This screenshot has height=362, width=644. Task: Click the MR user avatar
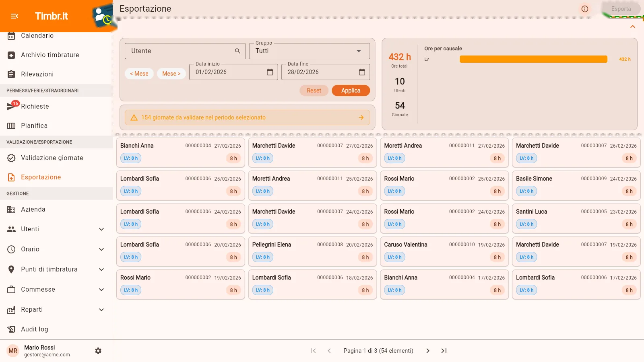click(x=13, y=351)
